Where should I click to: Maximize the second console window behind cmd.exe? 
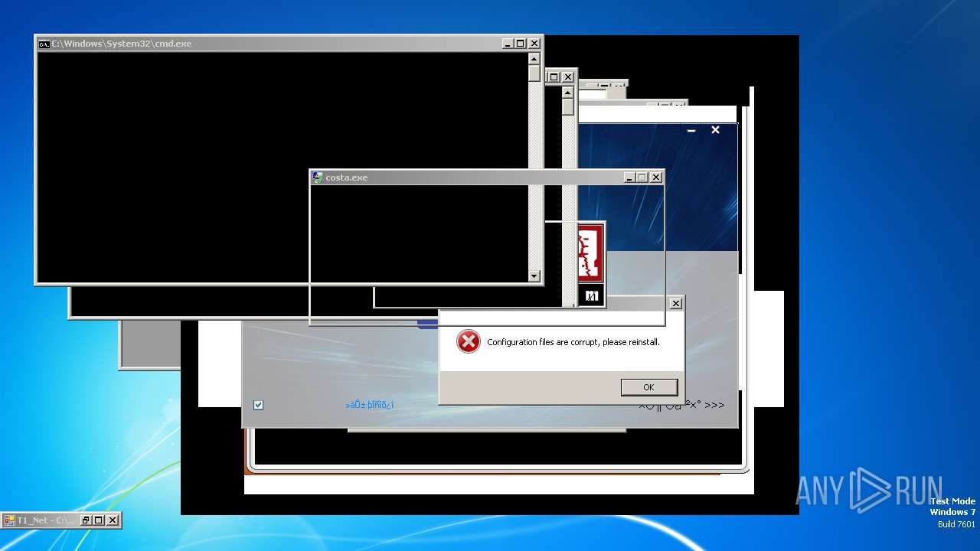point(554,77)
